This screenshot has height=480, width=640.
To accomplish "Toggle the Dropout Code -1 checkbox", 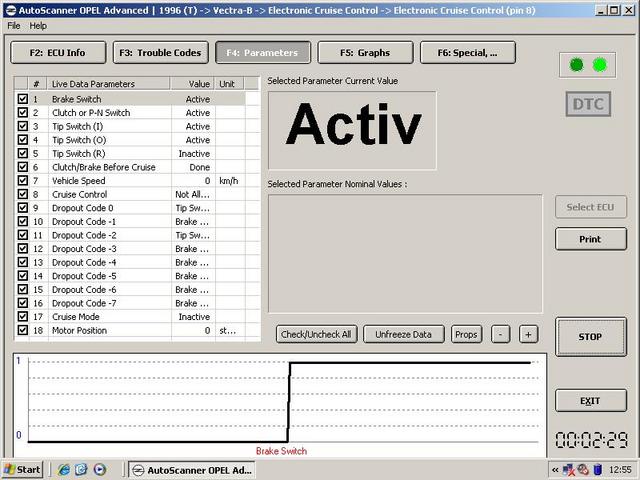I will (x=22, y=221).
